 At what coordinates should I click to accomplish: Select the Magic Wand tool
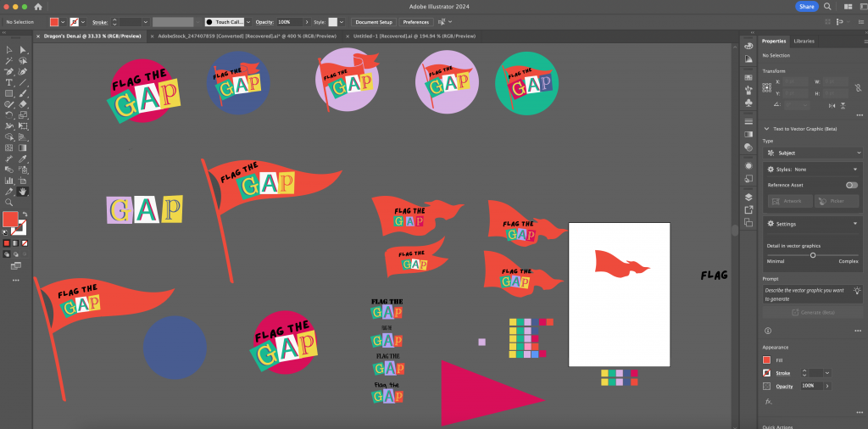click(x=9, y=61)
